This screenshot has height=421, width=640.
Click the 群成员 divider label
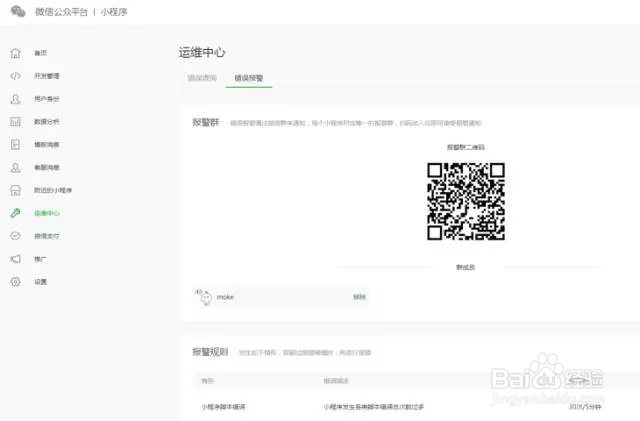coord(466,267)
